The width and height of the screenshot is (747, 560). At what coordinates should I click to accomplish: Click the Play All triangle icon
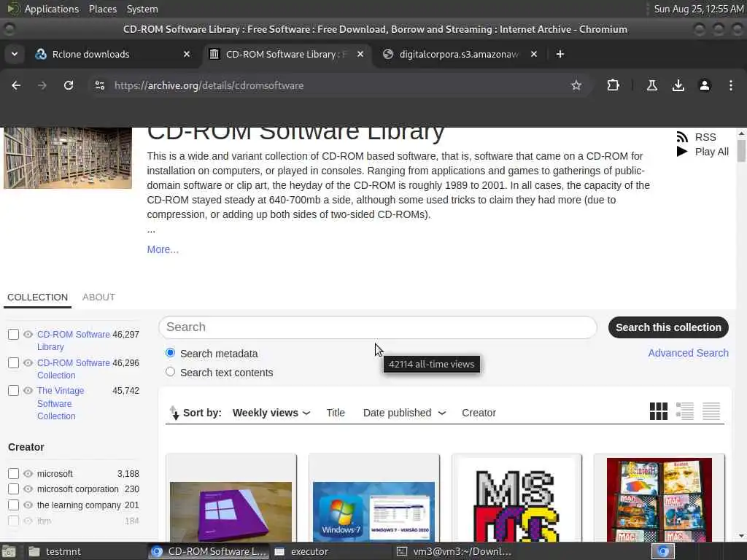682,152
